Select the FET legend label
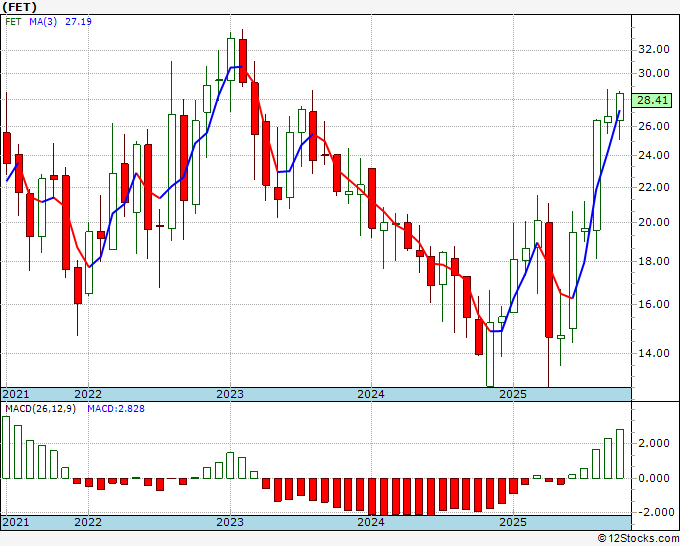The width and height of the screenshot is (680, 546). 13,21
